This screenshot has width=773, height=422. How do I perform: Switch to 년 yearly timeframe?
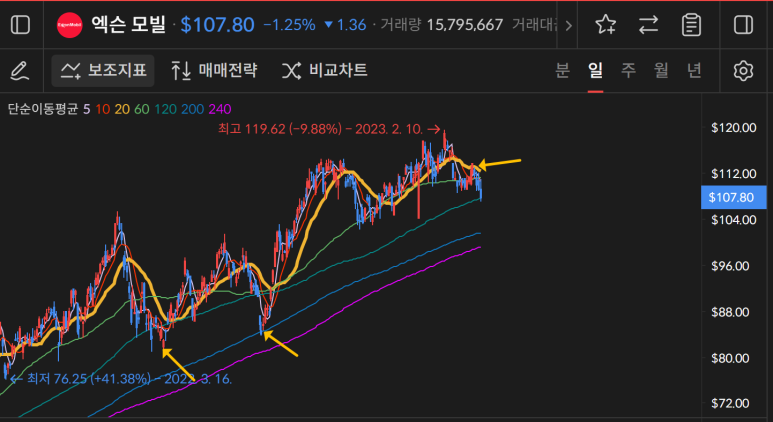tap(694, 70)
